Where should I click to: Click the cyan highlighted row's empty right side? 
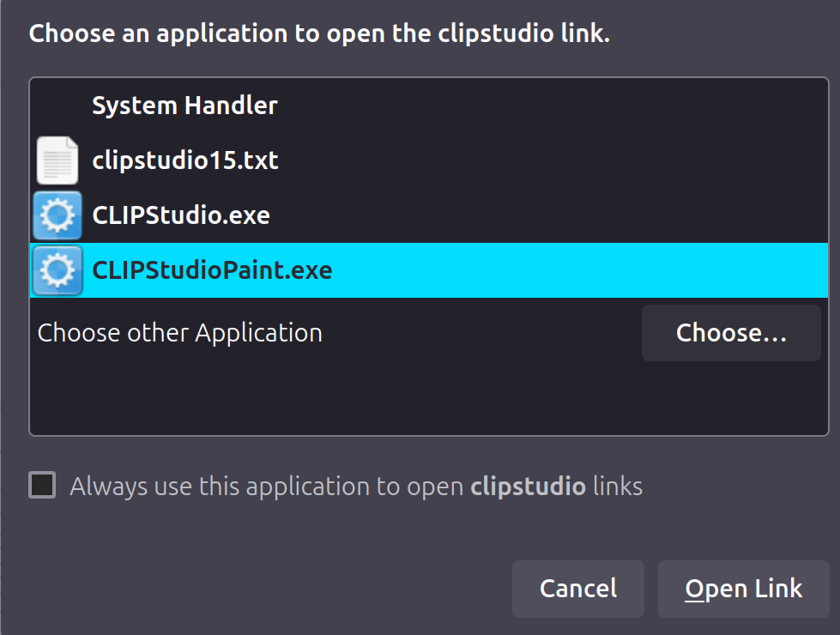[580, 270]
